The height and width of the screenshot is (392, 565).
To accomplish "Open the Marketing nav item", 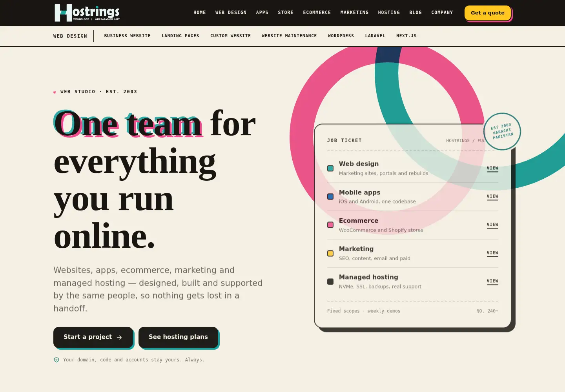I will pyautogui.click(x=355, y=13).
